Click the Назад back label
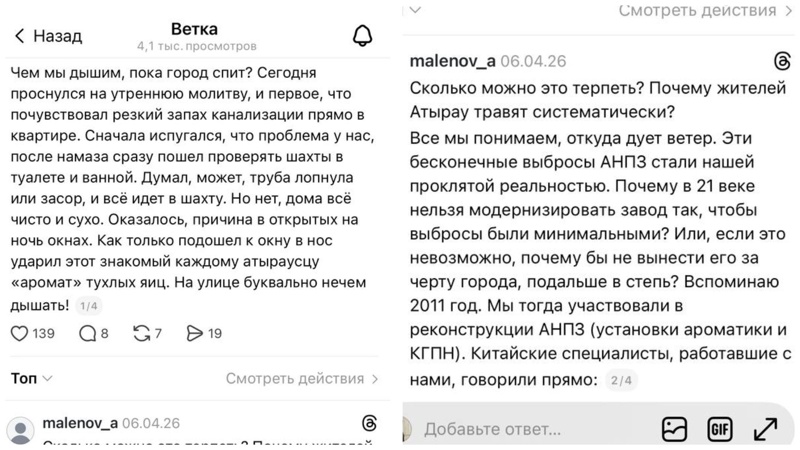Image resolution: width=800 pixels, height=450 pixels. (x=58, y=36)
